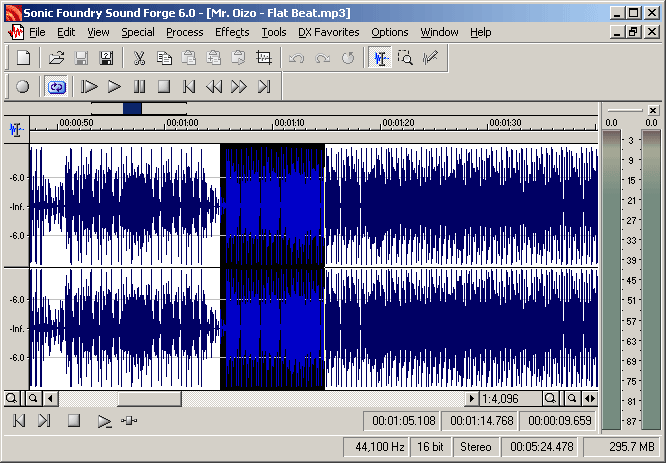Toggle Loop Playback button
The image size is (666, 463).
tap(56, 87)
